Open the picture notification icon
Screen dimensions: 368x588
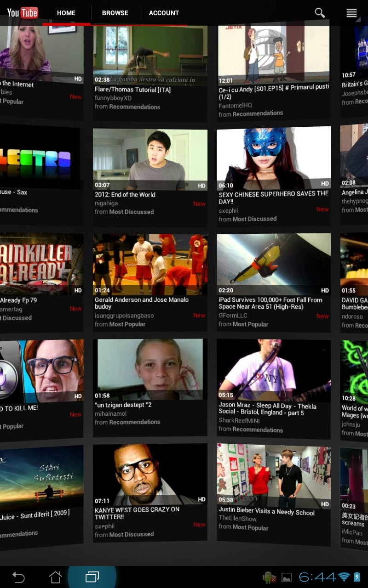click(x=287, y=577)
